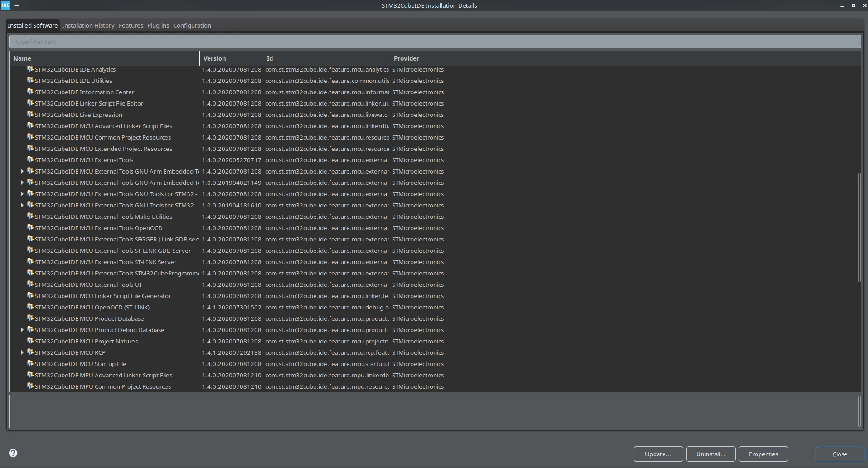Expand GNU Tools for STM32 row version 1.4.0.202007081208
The image size is (868, 468).
pyautogui.click(x=22, y=194)
